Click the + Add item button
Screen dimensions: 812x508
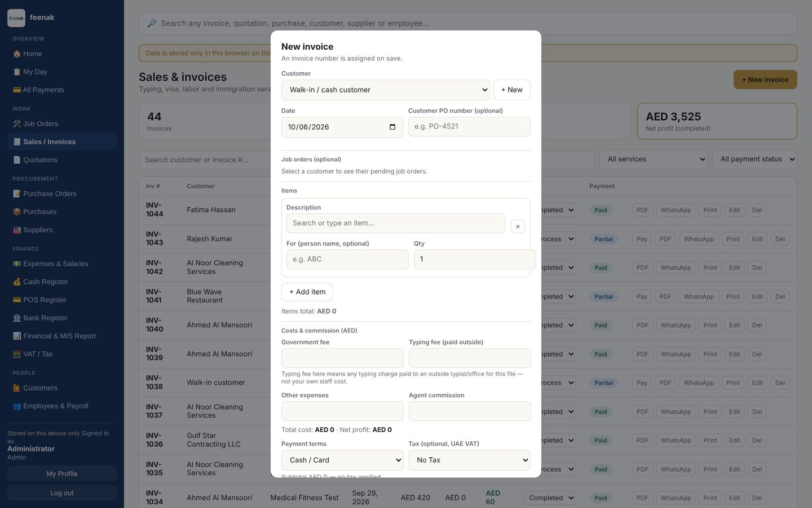click(307, 292)
